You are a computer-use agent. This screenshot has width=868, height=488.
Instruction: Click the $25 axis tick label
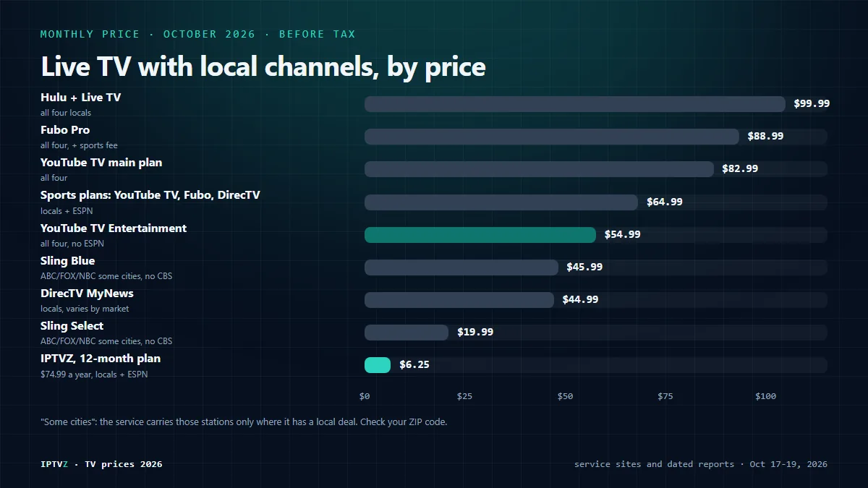pos(464,396)
